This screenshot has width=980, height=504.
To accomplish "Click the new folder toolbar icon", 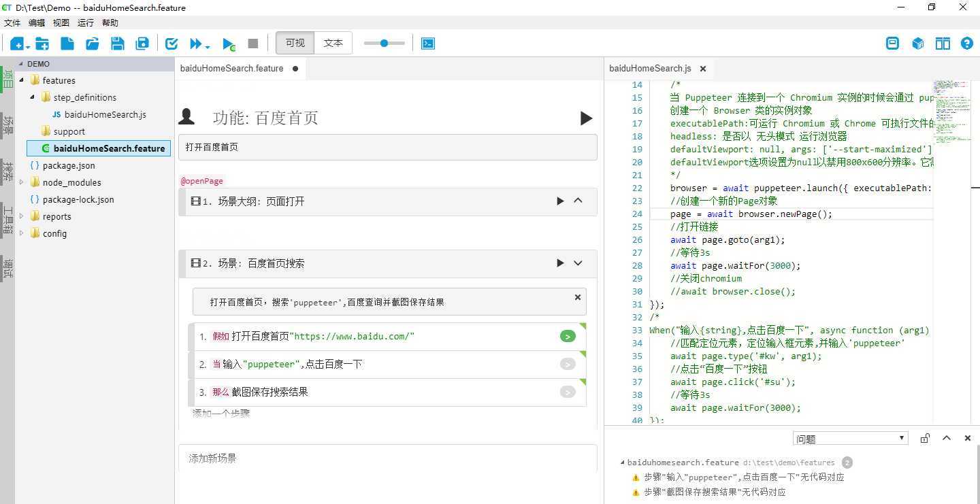I will 42,44.
